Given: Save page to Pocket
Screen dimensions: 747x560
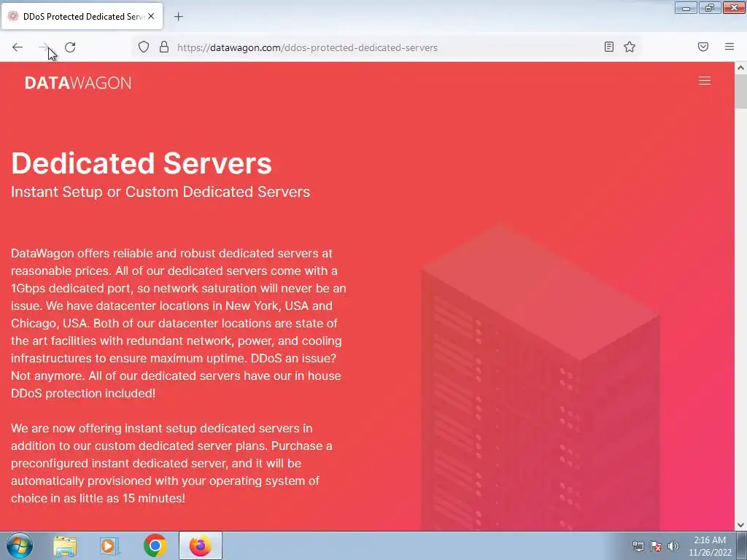Looking at the screenshot, I should (x=703, y=47).
